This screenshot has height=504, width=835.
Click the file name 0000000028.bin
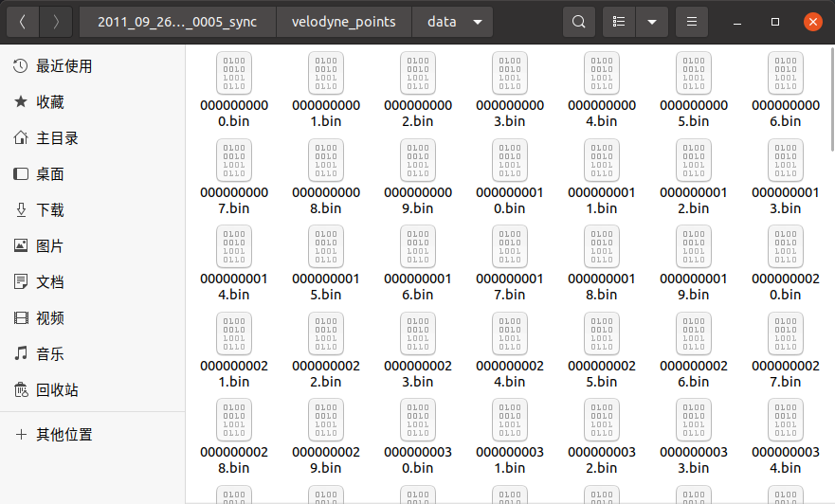click(234, 459)
